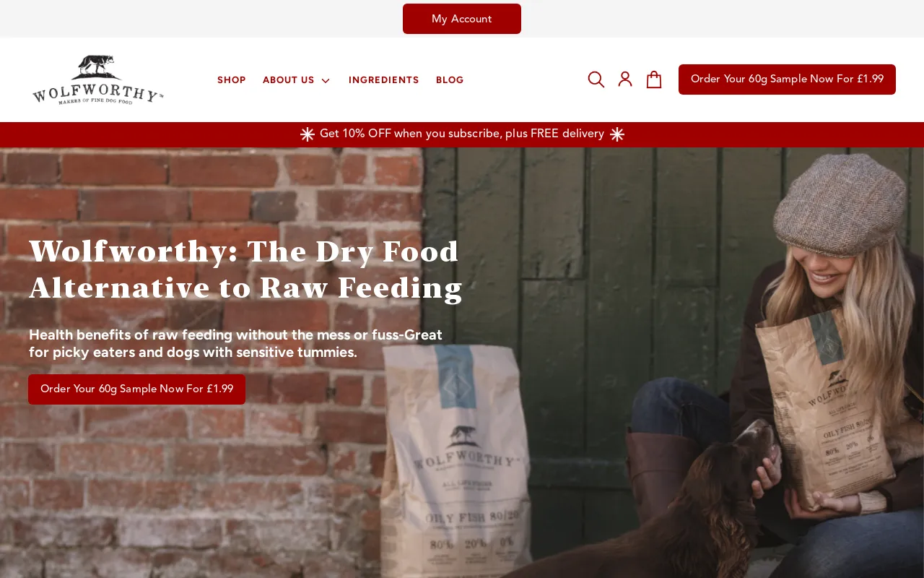
Task: Open the search magnifier icon
Action: click(596, 79)
